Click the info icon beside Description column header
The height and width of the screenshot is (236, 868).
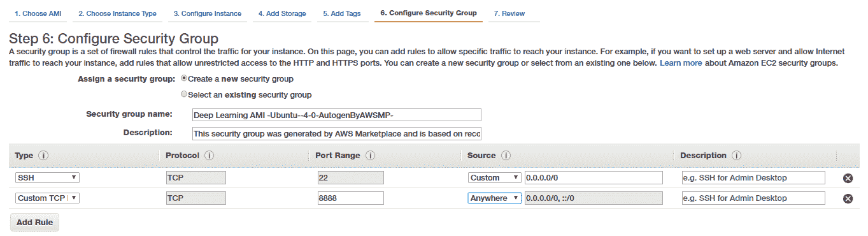(736, 156)
